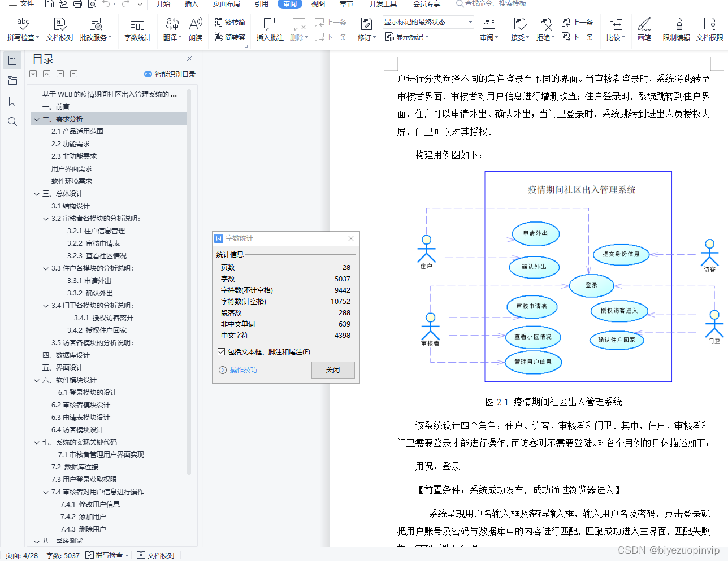
Task: Switch to the 页面布局 tab
Action: (226, 3)
